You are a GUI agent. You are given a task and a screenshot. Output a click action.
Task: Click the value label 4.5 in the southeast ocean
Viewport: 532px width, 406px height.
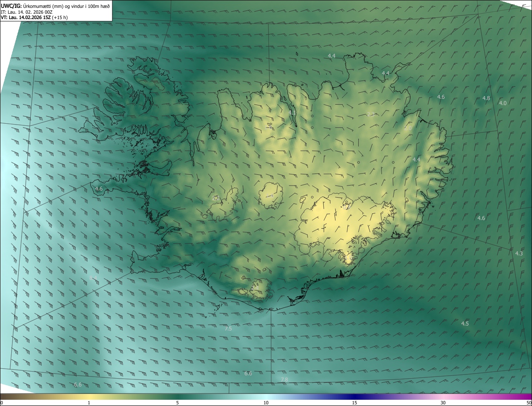[465, 323]
